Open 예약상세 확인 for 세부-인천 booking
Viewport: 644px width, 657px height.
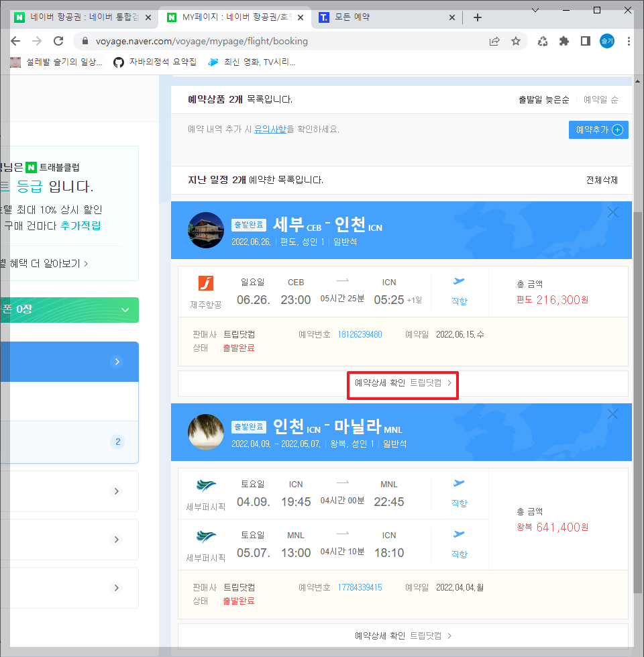402,383
